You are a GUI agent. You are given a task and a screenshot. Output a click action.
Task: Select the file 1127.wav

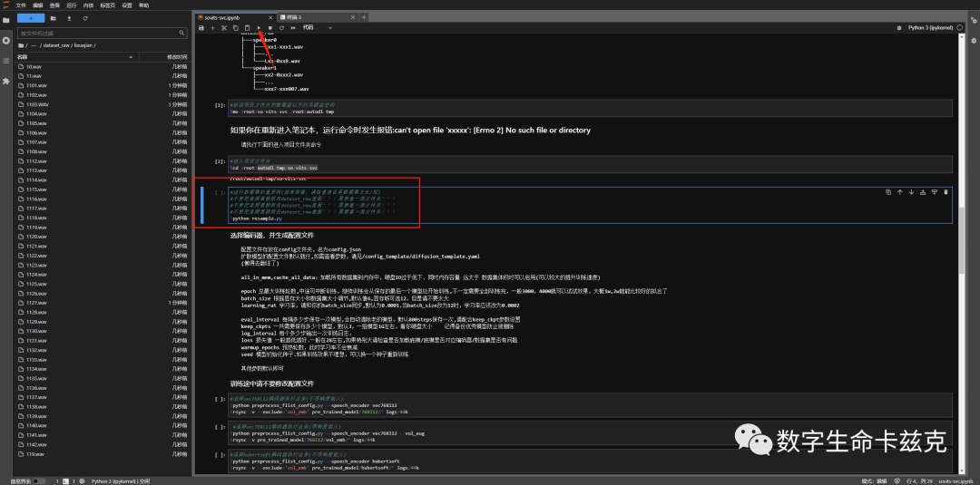(x=103, y=303)
